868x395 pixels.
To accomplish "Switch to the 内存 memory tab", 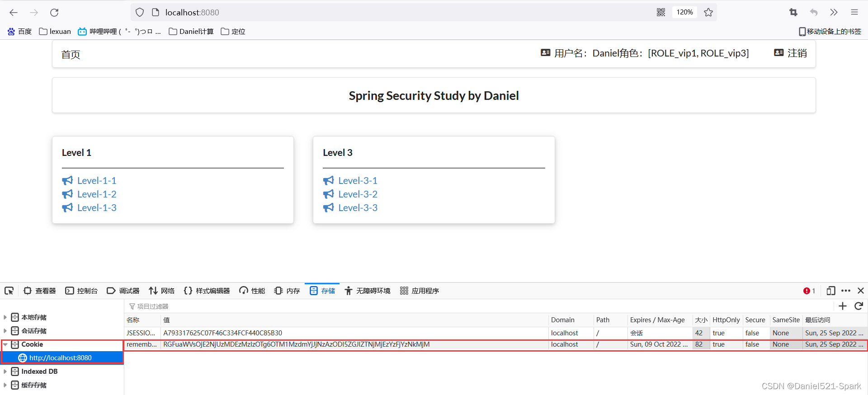I will coord(287,291).
